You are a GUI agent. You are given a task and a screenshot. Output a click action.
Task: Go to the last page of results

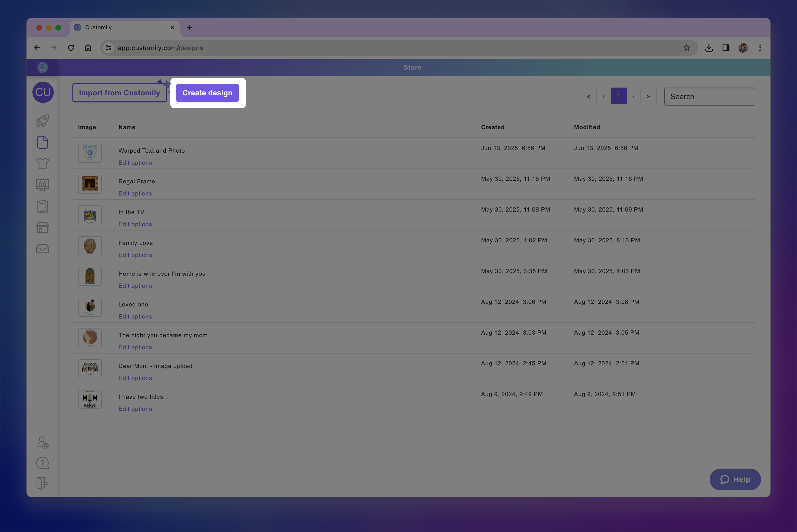(648, 96)
